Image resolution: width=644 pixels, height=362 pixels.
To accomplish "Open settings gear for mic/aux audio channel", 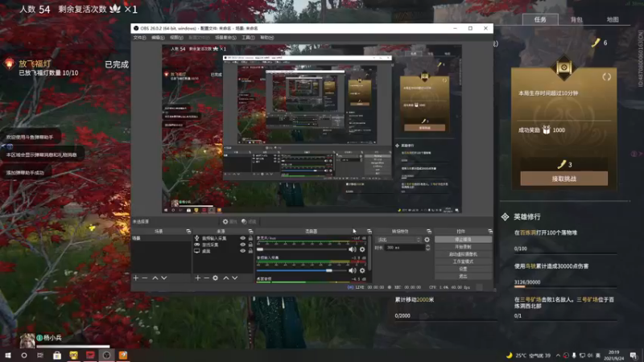I will [x=362, y=249].
